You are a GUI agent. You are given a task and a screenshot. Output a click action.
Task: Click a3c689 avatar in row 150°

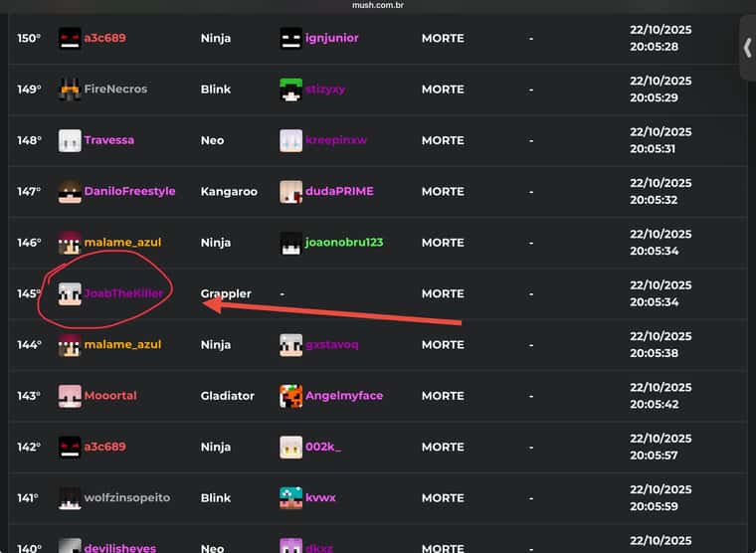pyautogui.click(x=70, y=38)
